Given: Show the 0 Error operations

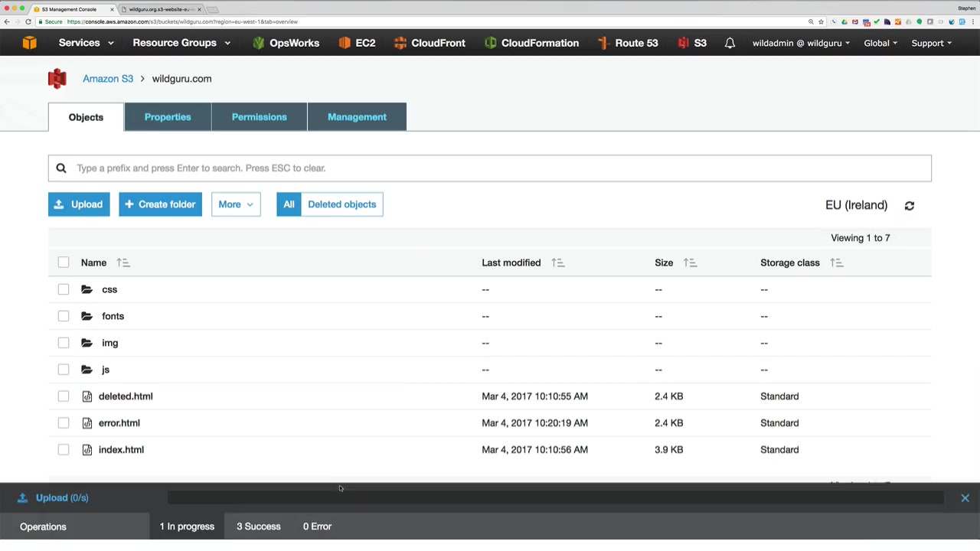Looking at the screenshot, I should click(317, 527).
